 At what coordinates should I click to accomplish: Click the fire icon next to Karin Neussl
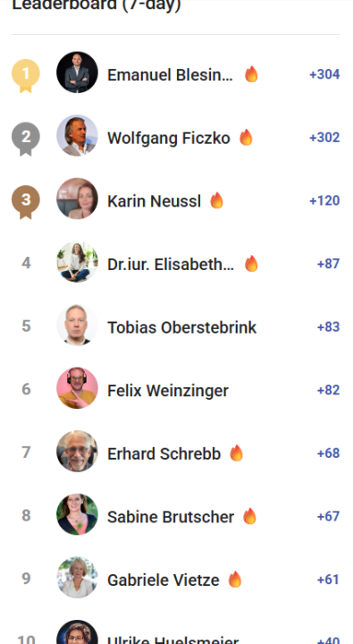(216, 201)
